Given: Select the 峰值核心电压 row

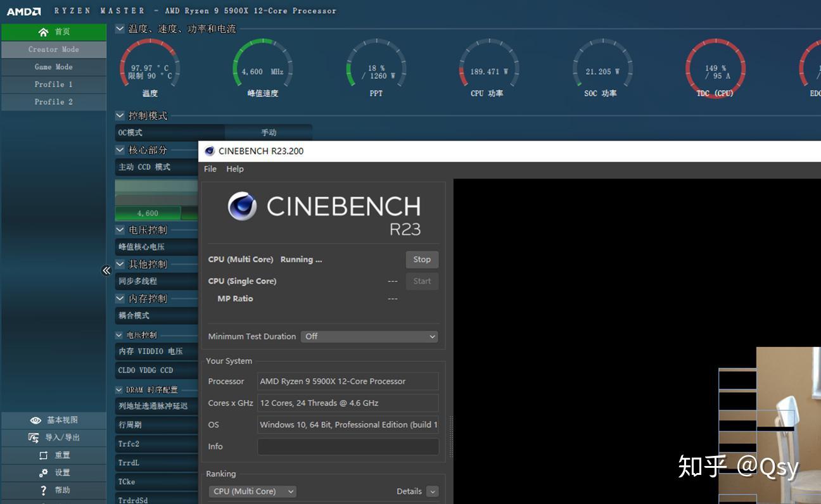Looking at the screenshot, I should (156, 247).
